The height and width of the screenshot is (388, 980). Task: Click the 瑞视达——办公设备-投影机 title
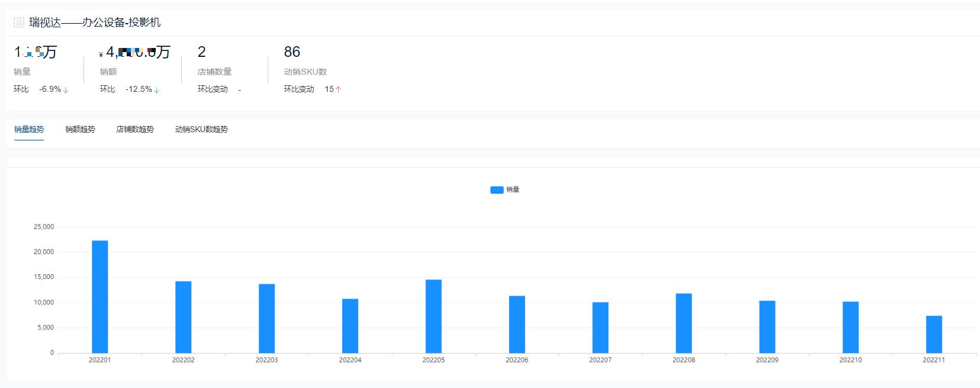[x=95, y=23]
